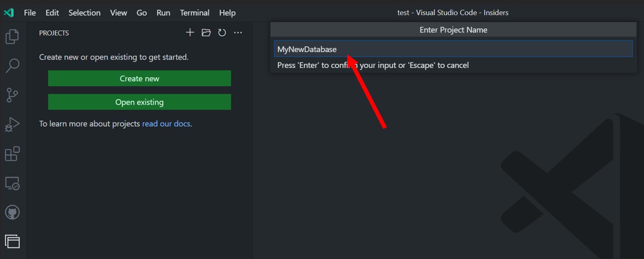644x259 pixels.
Task: Expand the Projects more actions ellipsis
Action: [238, 33]
